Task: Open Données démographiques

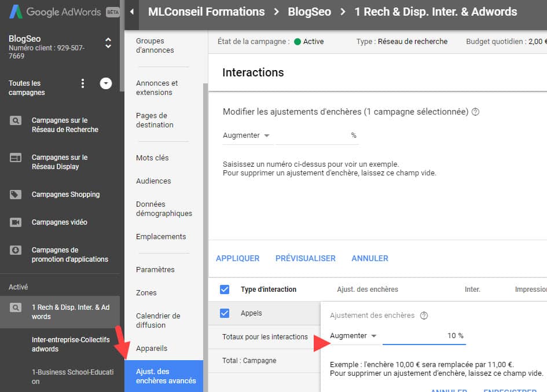Action: pyautogui.click(x=164, y=209)
